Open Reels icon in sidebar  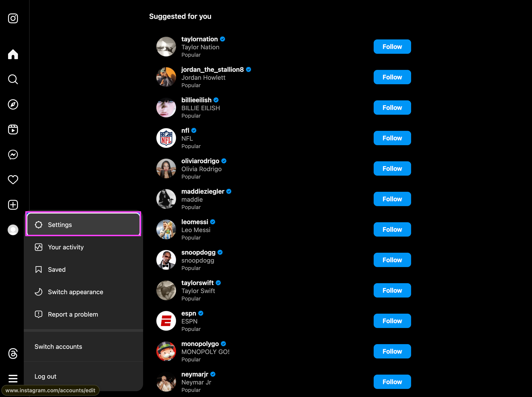(x=13, y=129)
